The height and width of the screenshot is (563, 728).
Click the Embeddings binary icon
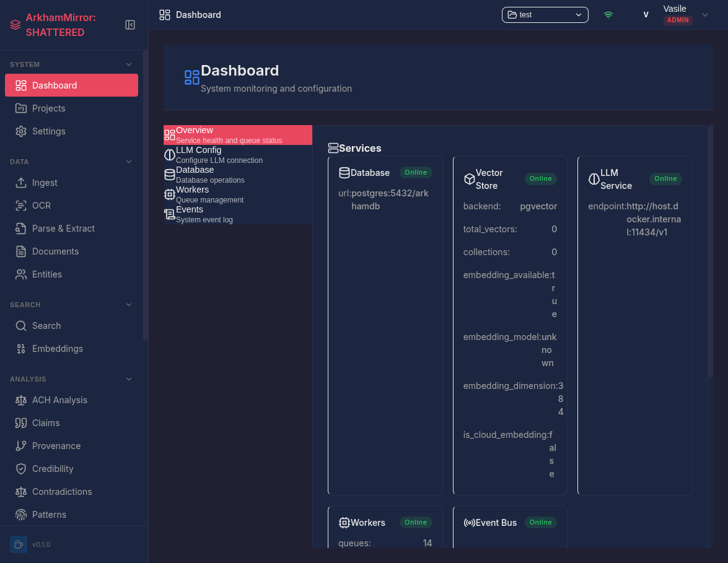tap(21, 349)
